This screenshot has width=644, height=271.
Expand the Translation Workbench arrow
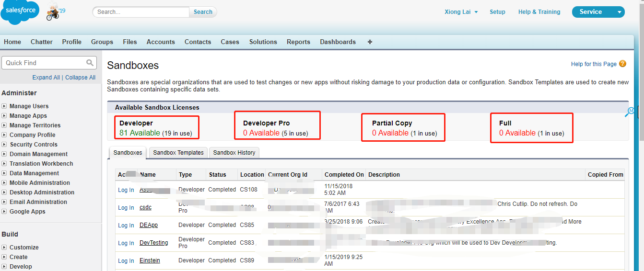pyautogui.click(x=4, y=164)
